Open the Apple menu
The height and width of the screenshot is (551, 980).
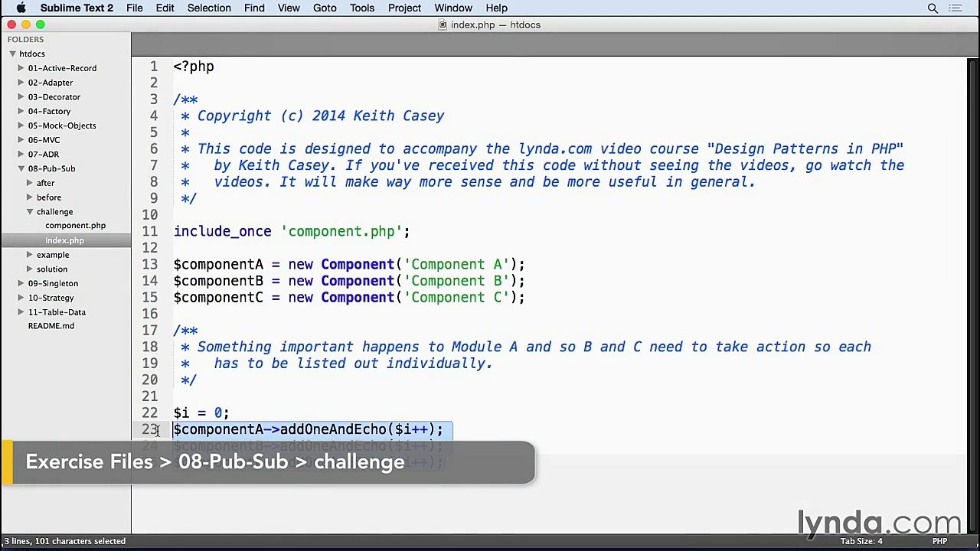click(x=21, y=8)
